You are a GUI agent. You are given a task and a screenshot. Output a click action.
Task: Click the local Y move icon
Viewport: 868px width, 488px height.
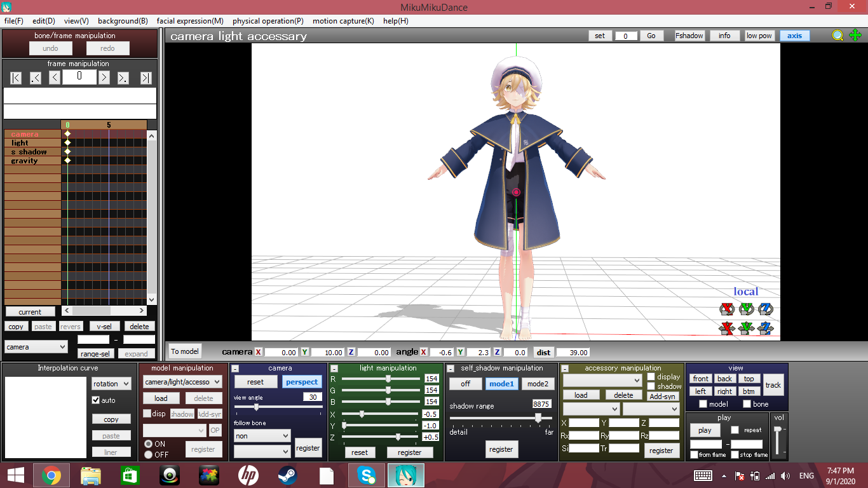[746, 329]
